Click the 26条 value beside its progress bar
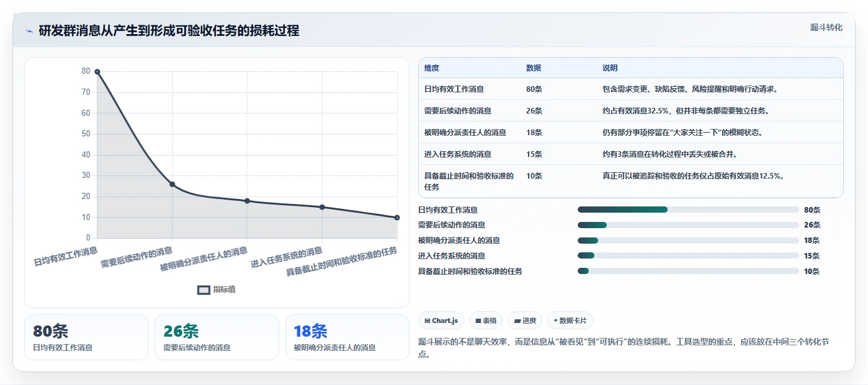The height and width of the screenshot is (385, 868). coord(812,225)
